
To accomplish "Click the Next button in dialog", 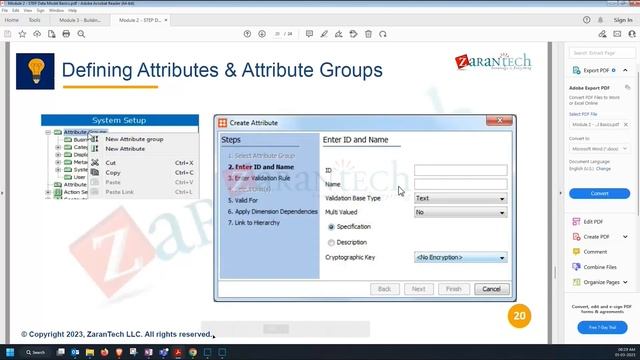I will [419, 289].
